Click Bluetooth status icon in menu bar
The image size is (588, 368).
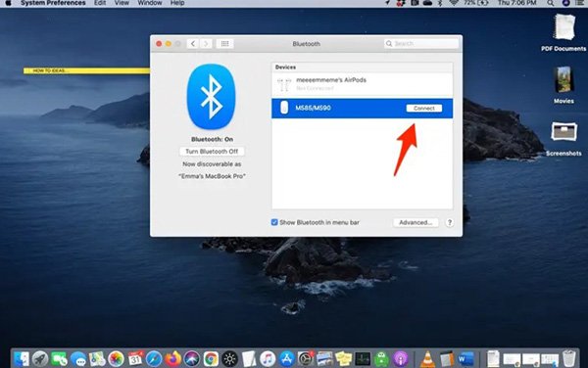click(x=440, y=3)
